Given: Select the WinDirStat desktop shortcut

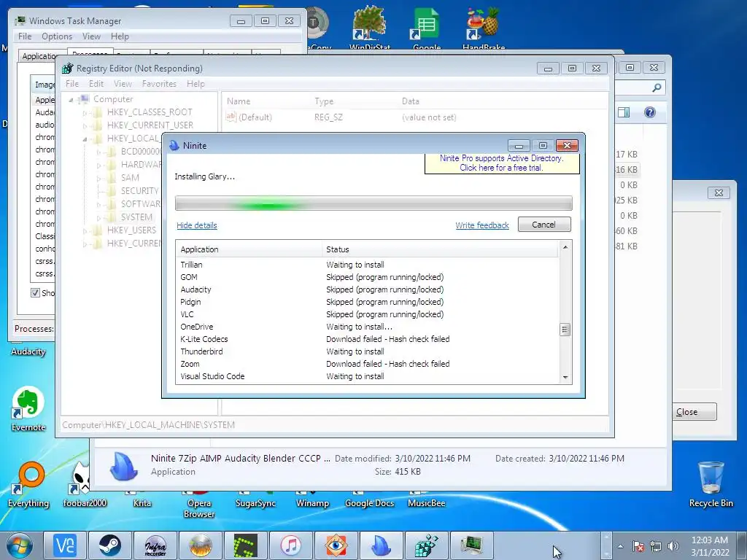Looking at the screenshot, I should point(370,27).
